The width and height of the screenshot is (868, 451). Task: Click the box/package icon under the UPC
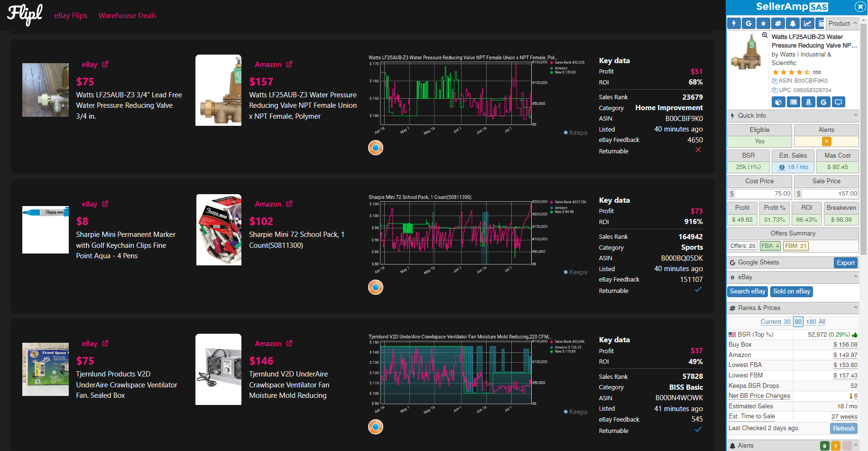pos(778,102)
